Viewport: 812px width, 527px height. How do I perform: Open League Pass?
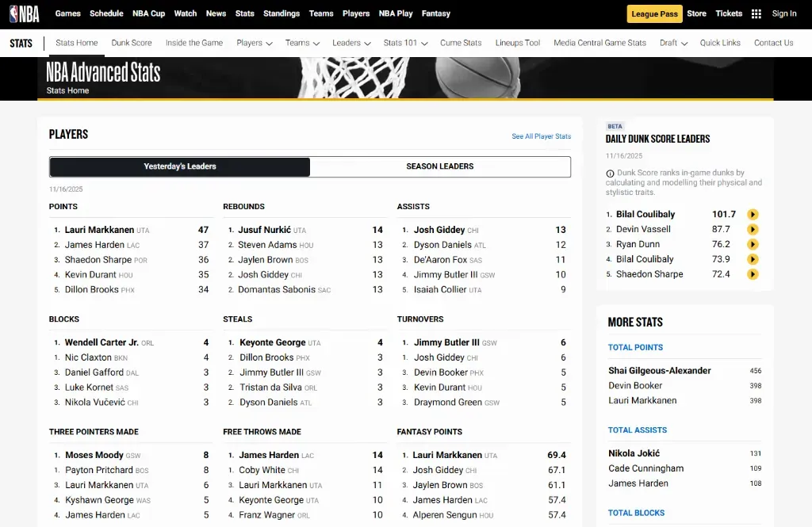pyautogui.click(x=654, y=13)
